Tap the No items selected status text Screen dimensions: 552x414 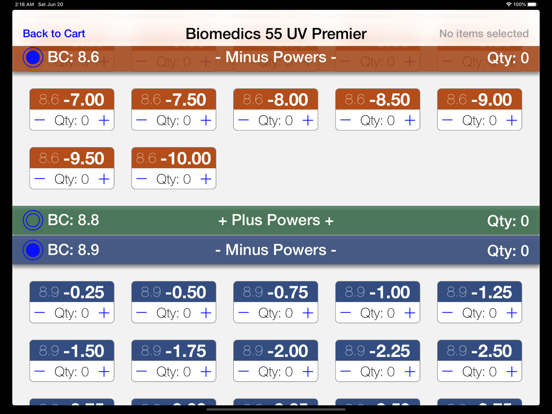(x=484, y=33)
